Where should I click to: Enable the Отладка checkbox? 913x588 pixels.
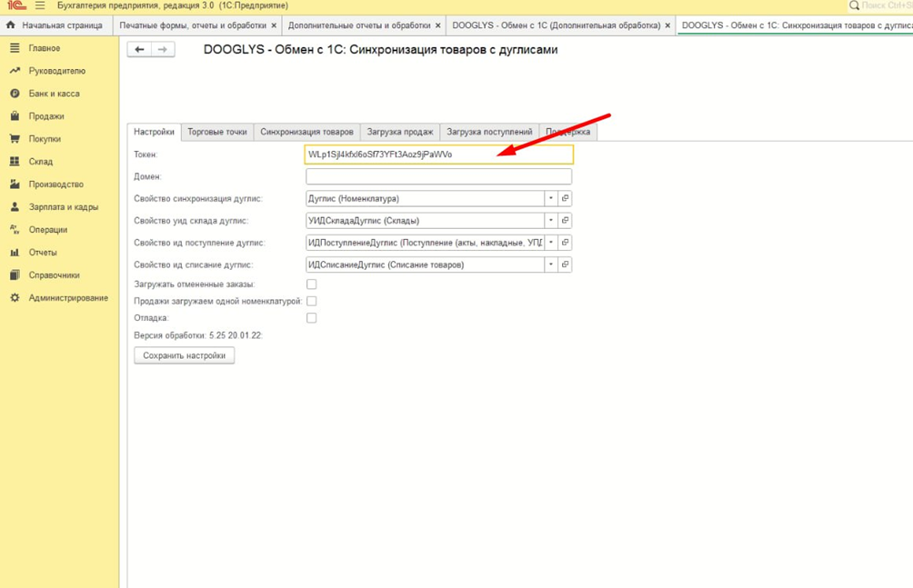click(x=312, y=318)
